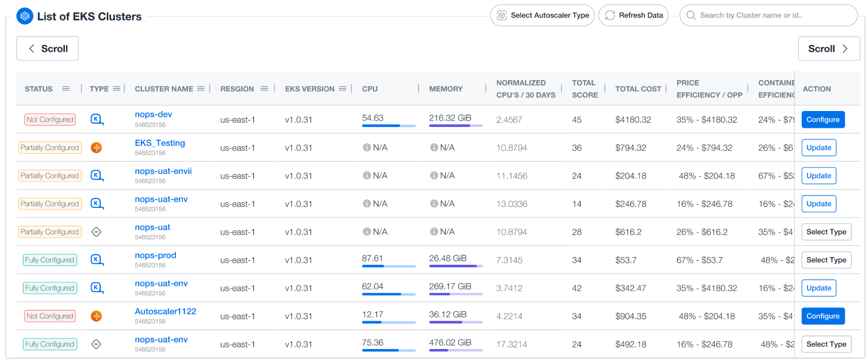Screen dimensions: 868x363
Task: Click the Partially Configured badge for EKS_Testing
Action: [50, 147]
